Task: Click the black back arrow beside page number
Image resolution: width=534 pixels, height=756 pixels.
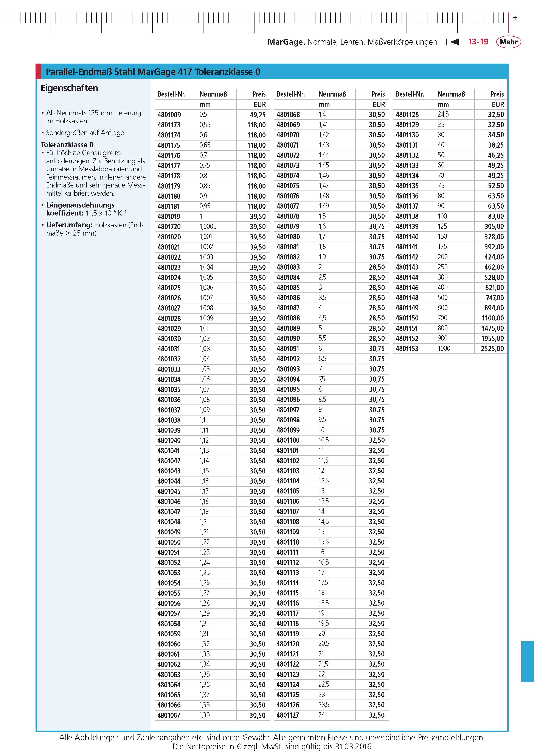Action: (454, 42)
